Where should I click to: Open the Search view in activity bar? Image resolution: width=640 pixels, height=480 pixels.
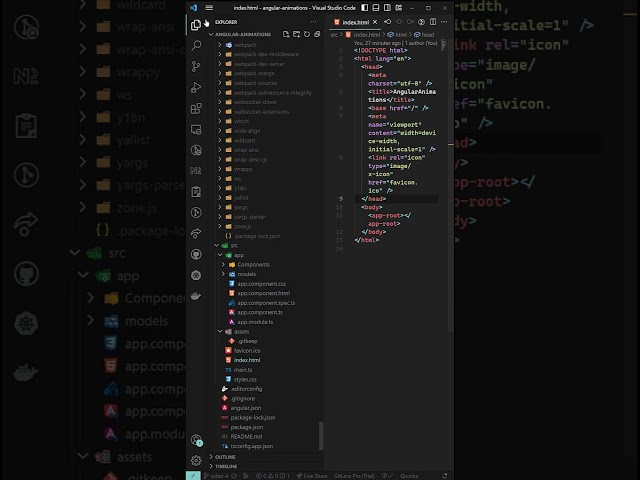(196, 45)
